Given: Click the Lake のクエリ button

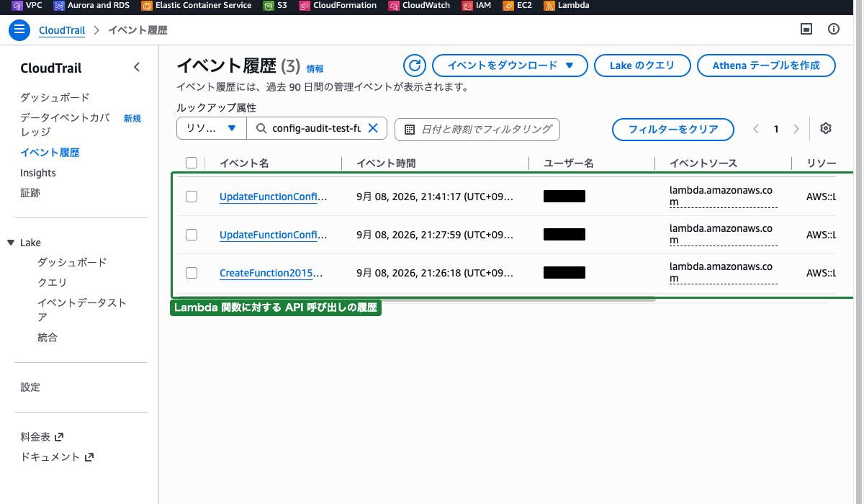Looking at the screenshot, I should click(642, 66).
